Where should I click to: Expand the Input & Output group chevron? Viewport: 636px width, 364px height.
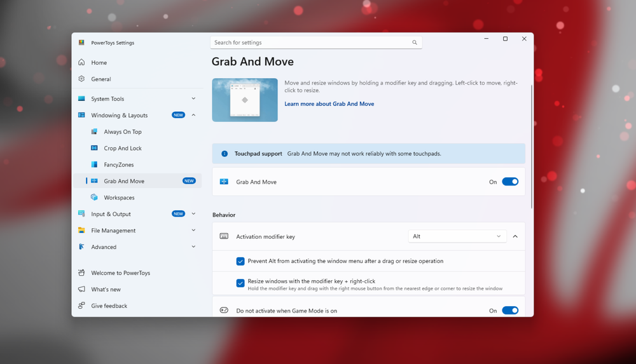coord(193,213)
